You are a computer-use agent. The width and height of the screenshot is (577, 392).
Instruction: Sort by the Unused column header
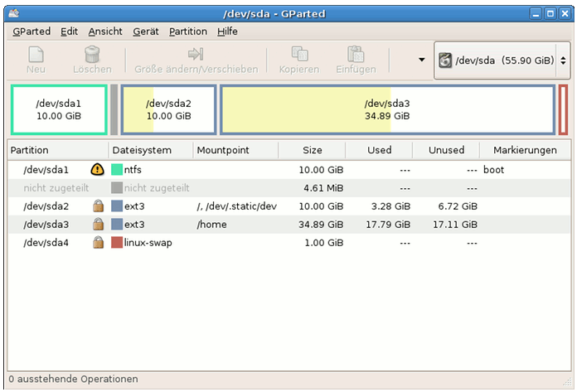[446, 150]
